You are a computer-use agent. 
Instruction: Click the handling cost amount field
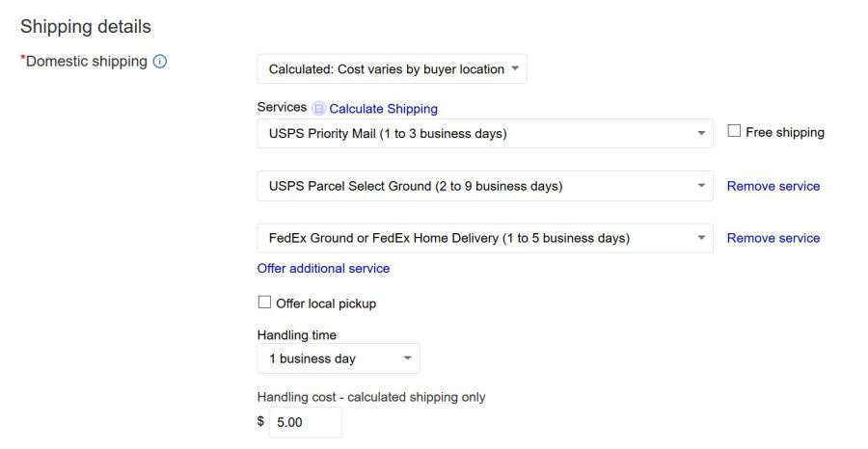pos(305,422)
